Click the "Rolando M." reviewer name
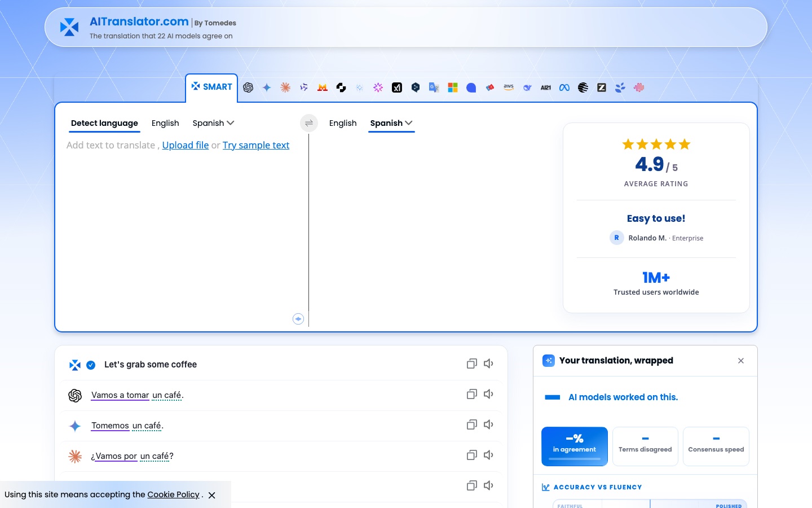Screen dimensions: 812x508 (x=647, y=238)
